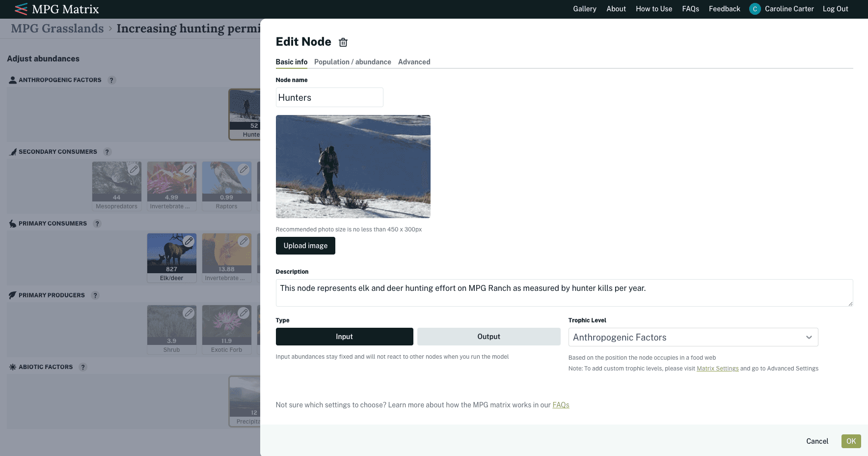This screenshot has width=868, height=456.
Task: Edit the Shrub node pencil icon
Action: coord(189,313)
